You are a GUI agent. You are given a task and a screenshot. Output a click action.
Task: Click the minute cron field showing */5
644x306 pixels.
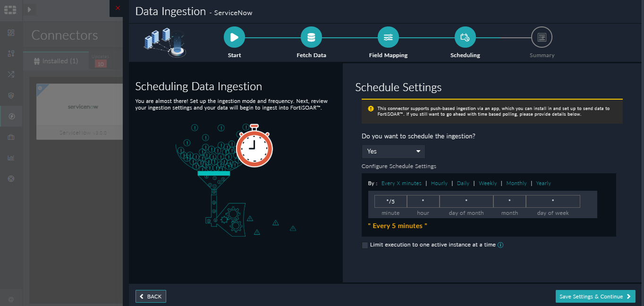pos(390,201)
